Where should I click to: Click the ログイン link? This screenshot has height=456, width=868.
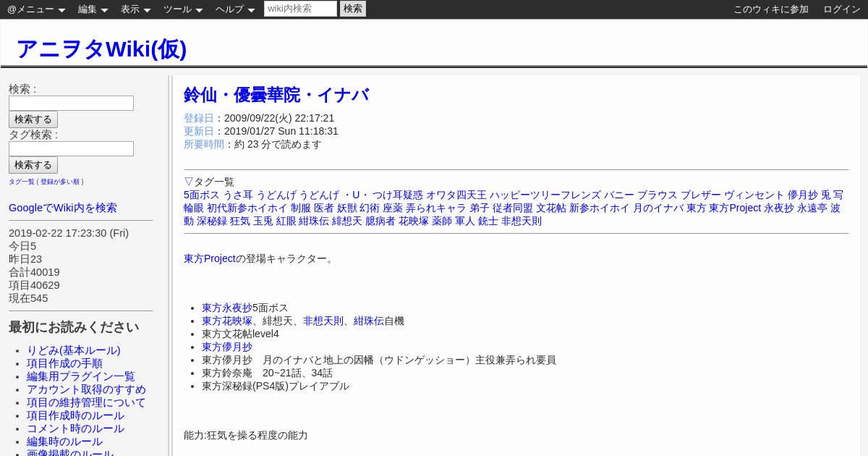(842, 9)
